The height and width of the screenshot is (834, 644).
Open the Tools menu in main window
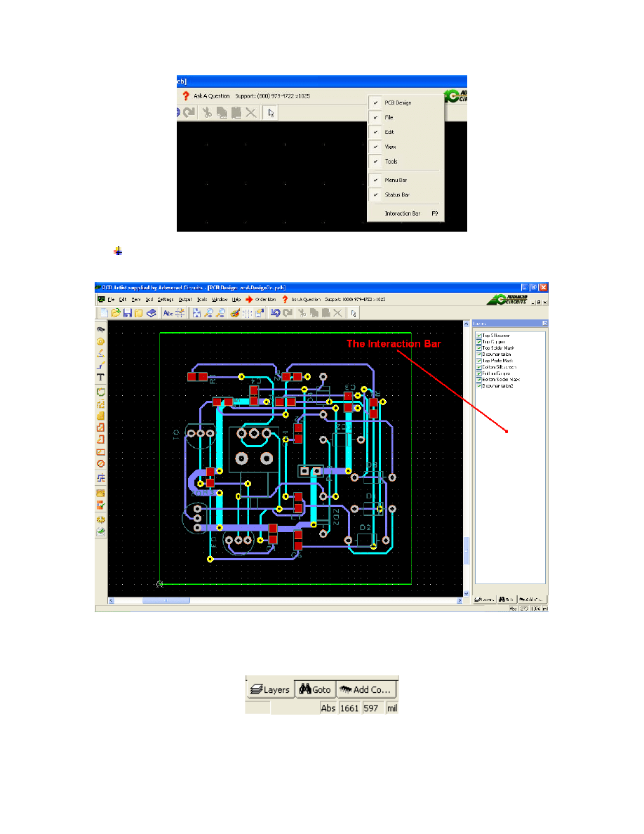coord(202,299)
